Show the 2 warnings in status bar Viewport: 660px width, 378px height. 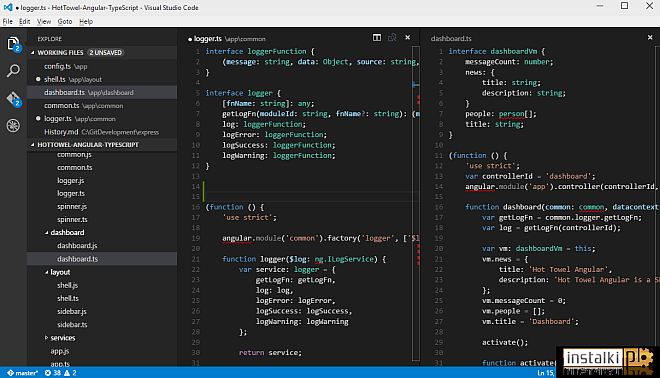coord(70,373)
